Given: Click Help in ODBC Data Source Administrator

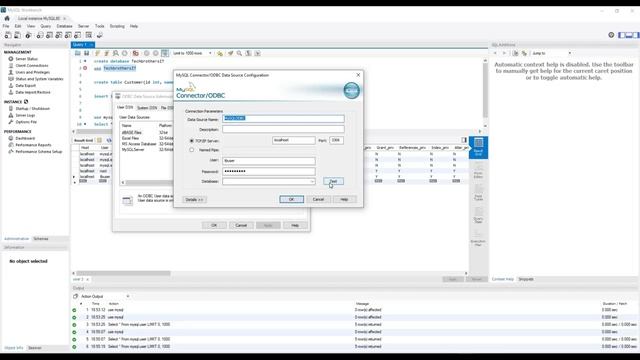Looking at the screenshot, I should pyautogui.click(x=295, y=225).
